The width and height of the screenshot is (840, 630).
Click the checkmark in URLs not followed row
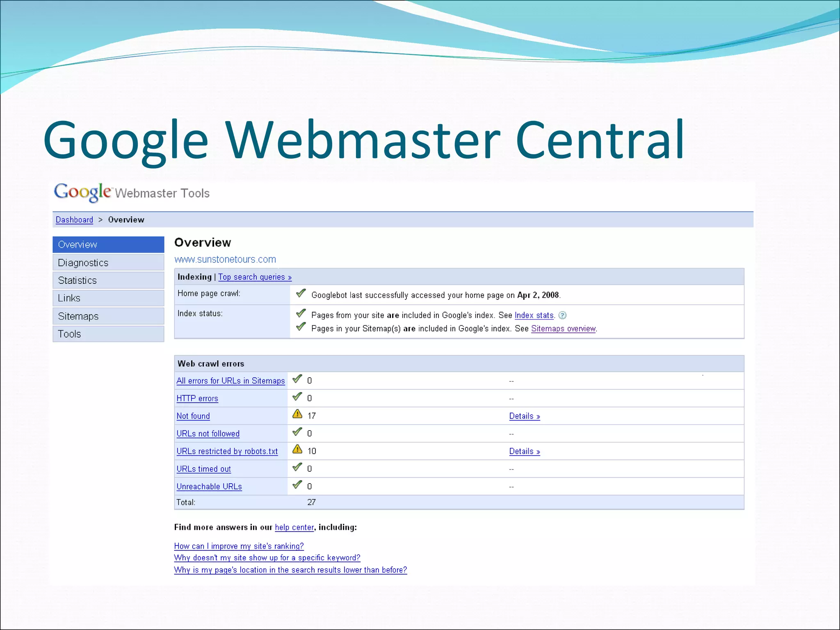click(x=297, y=432)
